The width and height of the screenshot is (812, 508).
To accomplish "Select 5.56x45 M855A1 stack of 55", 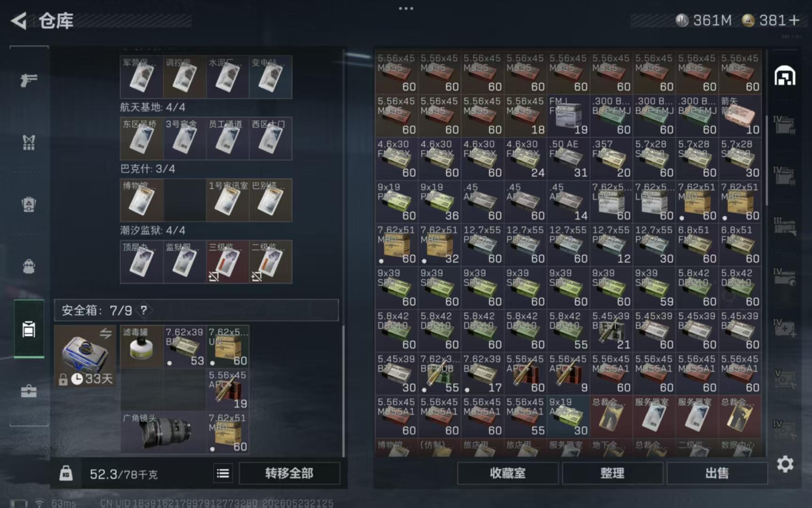I will [x=525, y=417].
